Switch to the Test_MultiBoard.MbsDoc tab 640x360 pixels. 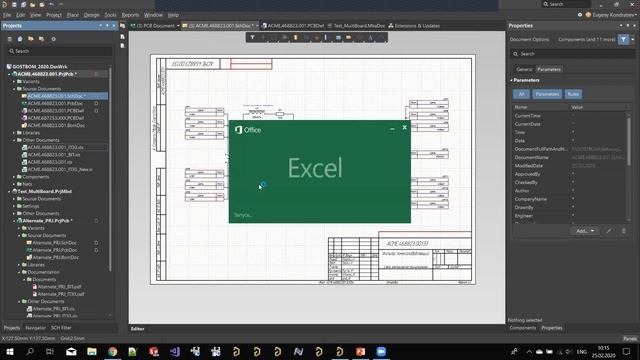356,26
